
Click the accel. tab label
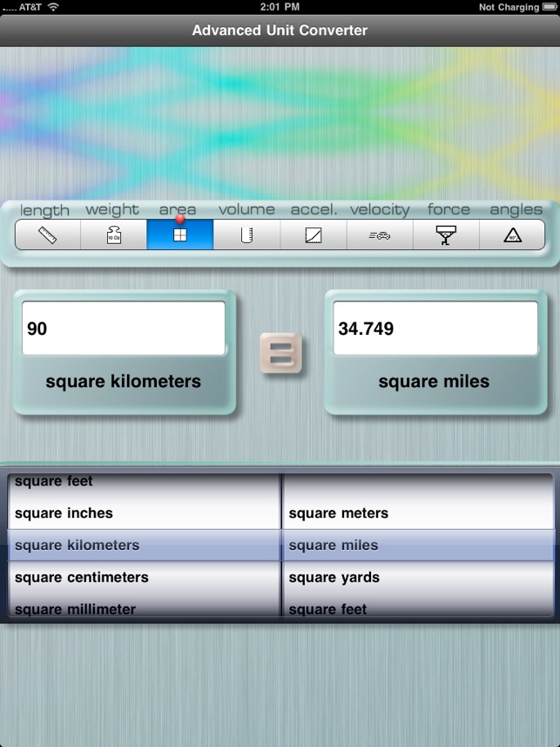tap(314, 209)
